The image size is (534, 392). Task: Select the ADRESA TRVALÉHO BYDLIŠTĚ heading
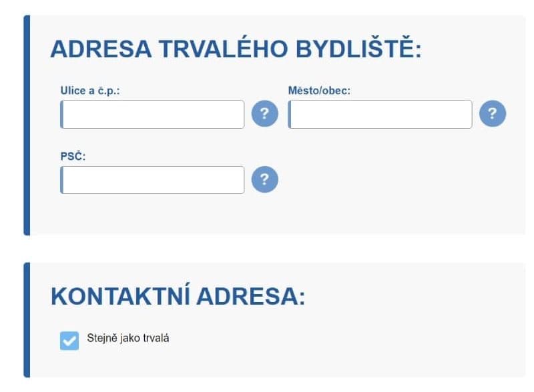point(236,49)
